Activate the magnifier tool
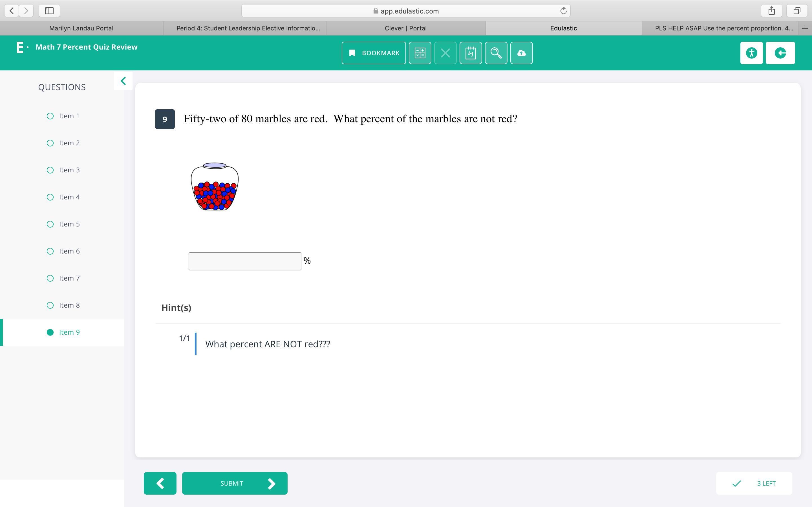Screen dimensions: 812x507 click(x=496, y=53)
